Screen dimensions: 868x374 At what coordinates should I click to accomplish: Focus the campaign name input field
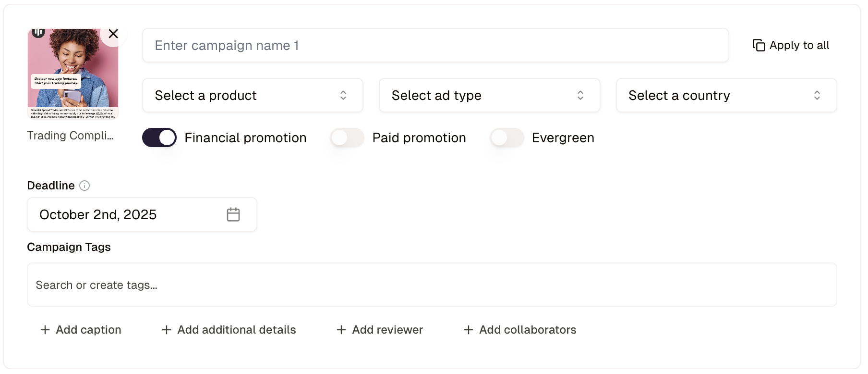point(435,45)
